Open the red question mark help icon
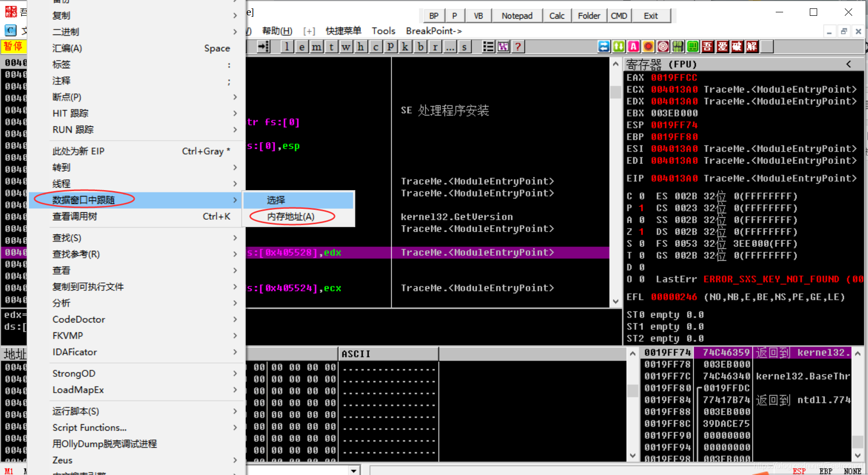This screenshot has width=868, height=475. (x=518, y=47)
